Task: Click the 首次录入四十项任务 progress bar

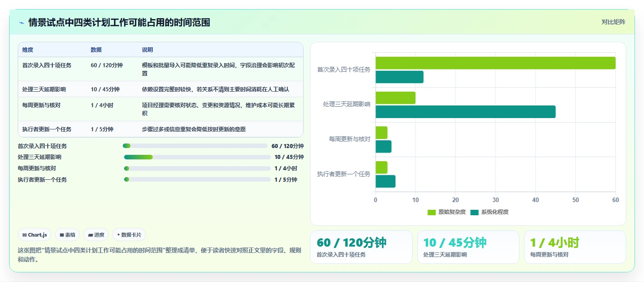Action: [195, 146]
